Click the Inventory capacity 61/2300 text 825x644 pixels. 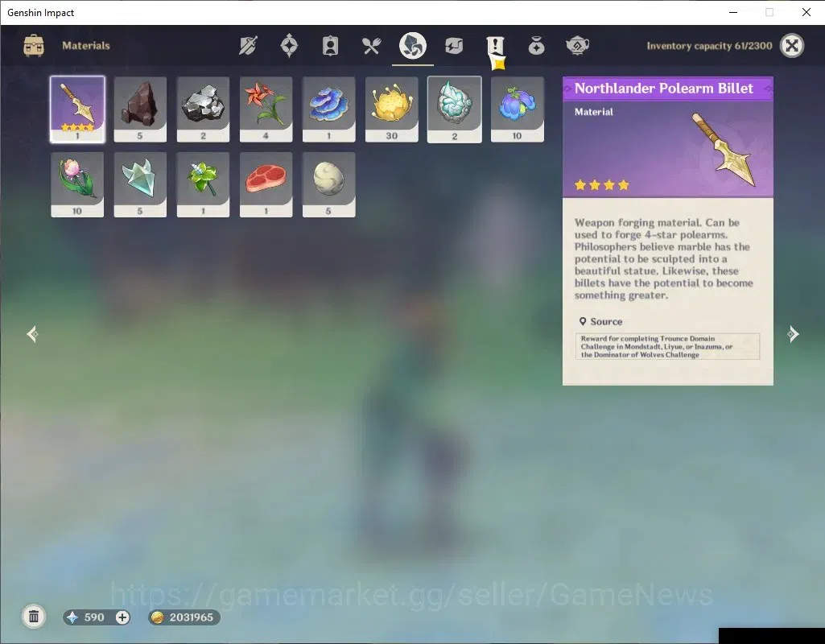pyautogui.click(x=709, y=46)
